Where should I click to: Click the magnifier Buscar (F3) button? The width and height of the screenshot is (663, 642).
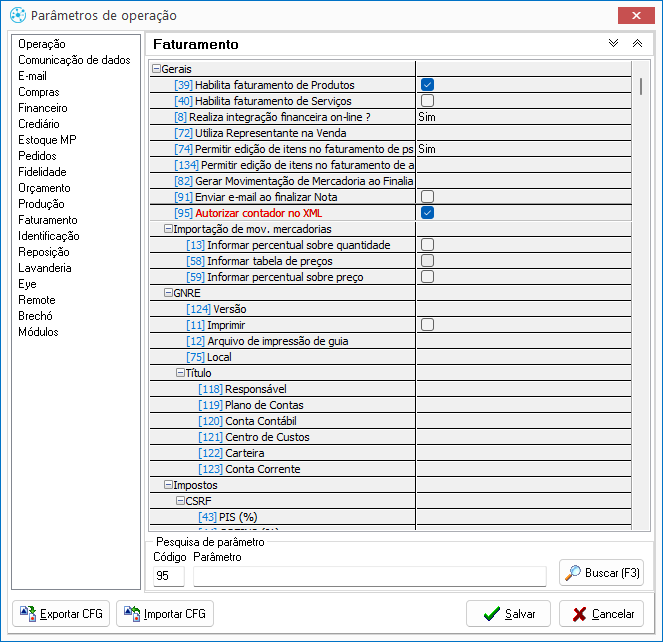(x=601, y=573)
